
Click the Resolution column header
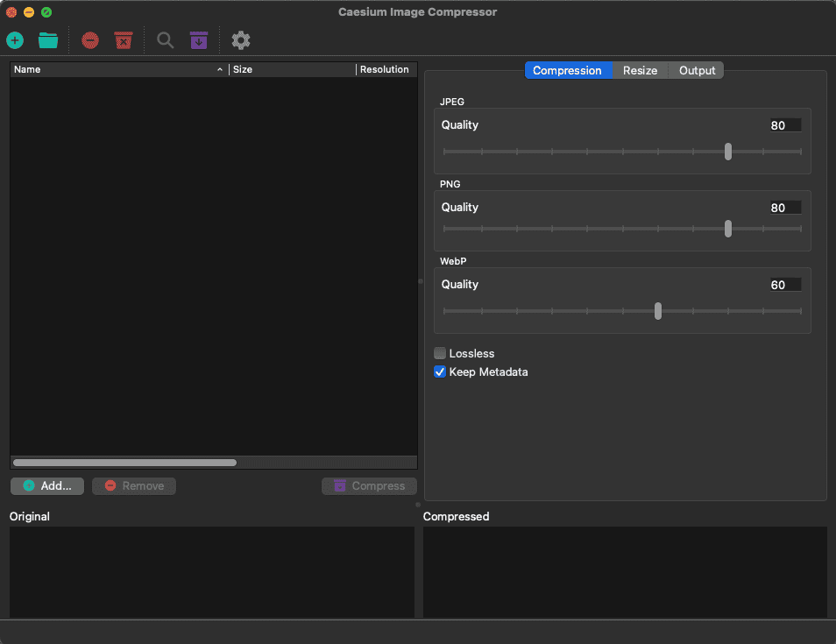[x=384, y=69]
